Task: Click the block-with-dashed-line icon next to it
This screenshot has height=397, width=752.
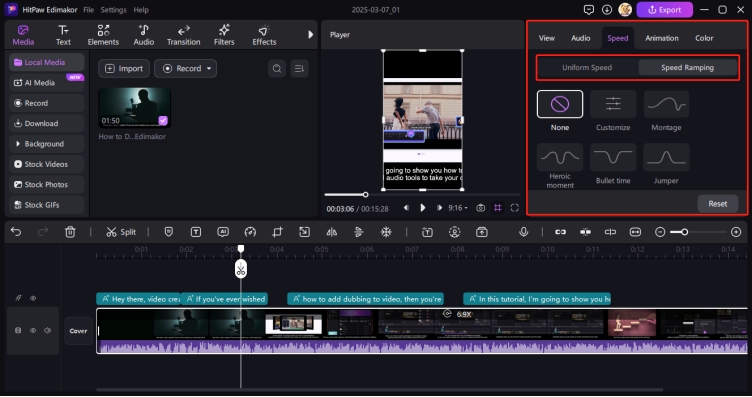Action: point(585,232)
